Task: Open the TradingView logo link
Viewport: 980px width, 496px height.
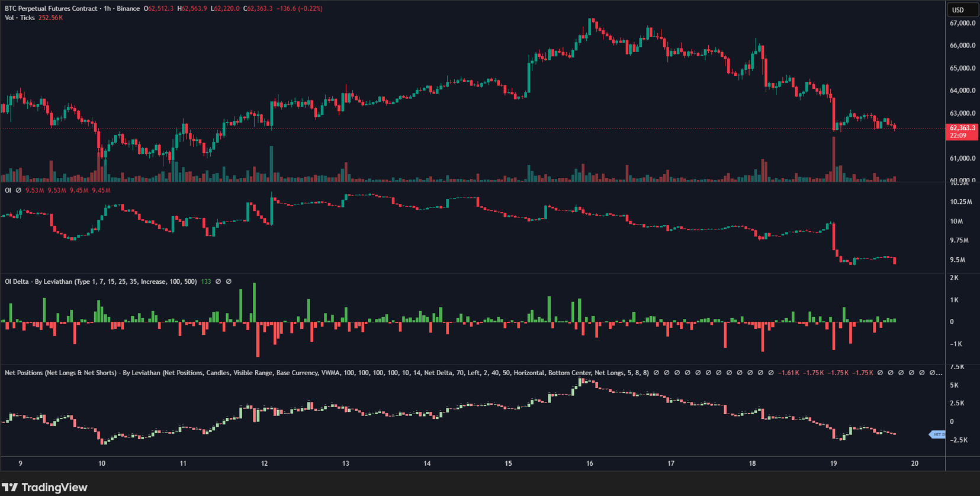Action: click(x=44, y=487)
